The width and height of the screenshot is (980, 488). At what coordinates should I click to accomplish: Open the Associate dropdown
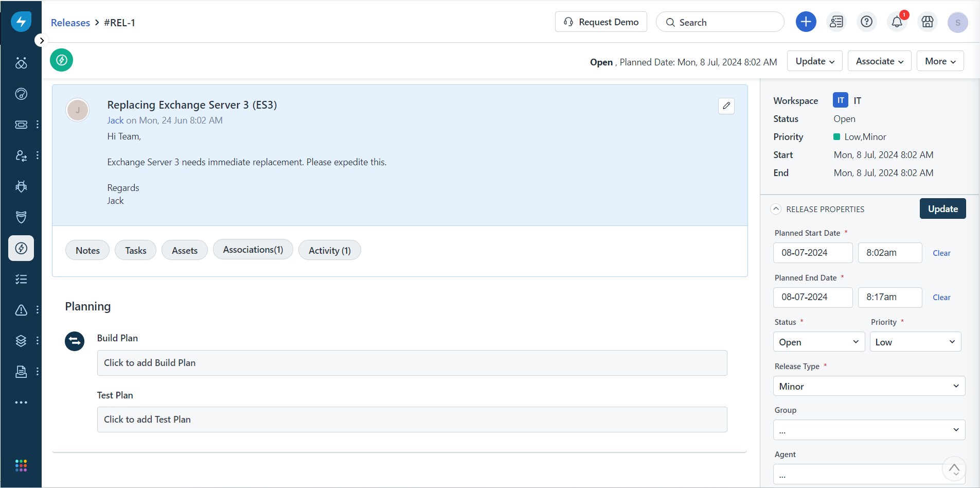(x=880, y=61)
